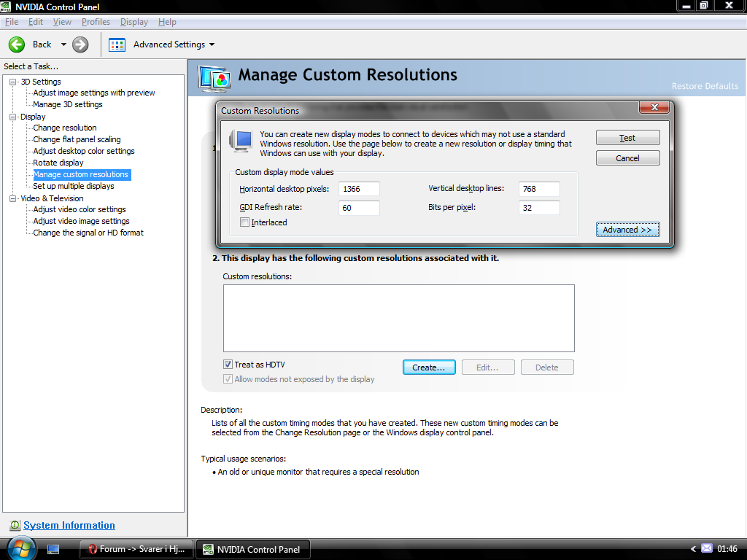The height and width of the screenshot is (560, 747).
Task: Open the Display menu
Action: [134, 22]
